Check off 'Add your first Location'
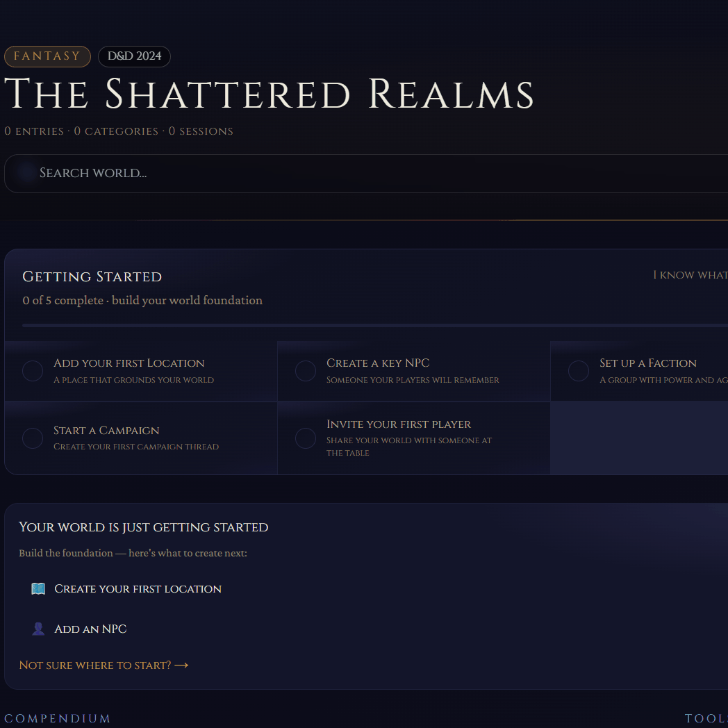 coord(32,370)
